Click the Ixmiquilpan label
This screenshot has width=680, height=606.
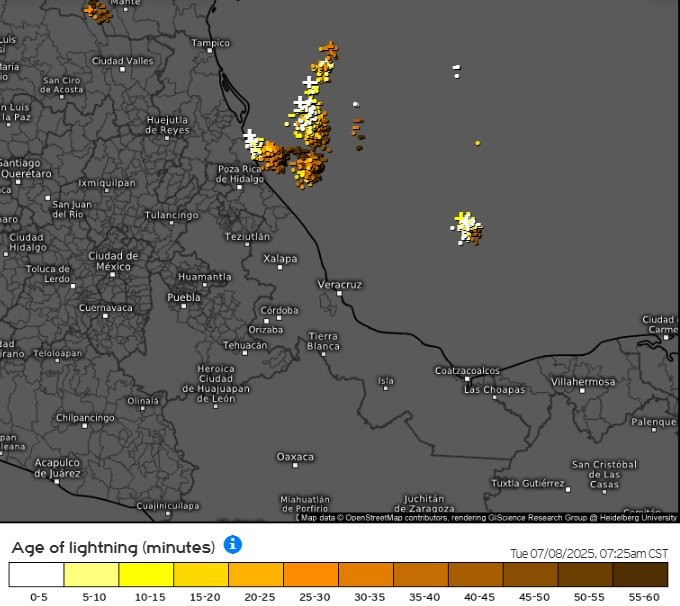click(107, 183)
